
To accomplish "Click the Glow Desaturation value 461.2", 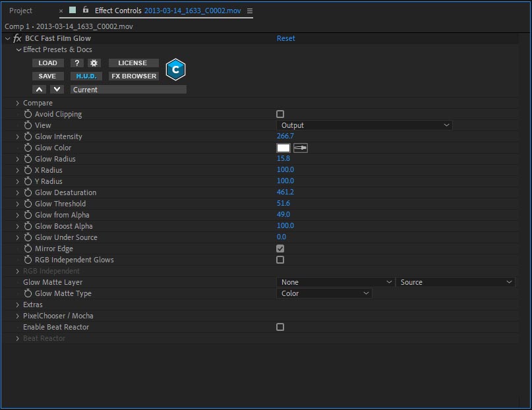I will [x=285, y=192].
